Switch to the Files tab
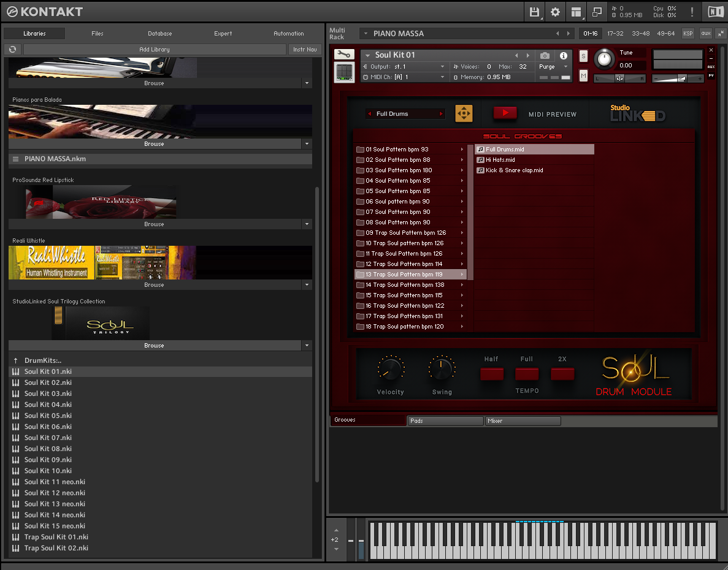 tap(98, 33)
